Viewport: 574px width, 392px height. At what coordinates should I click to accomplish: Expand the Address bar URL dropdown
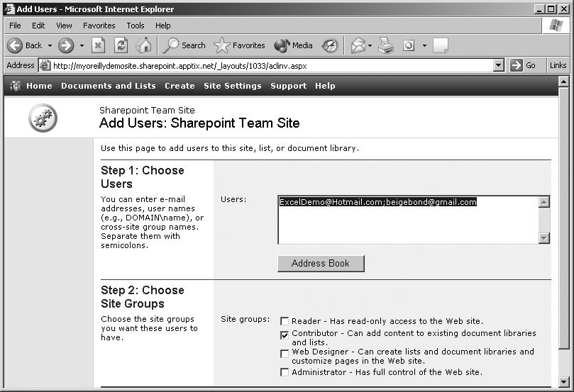click(498, 65)
